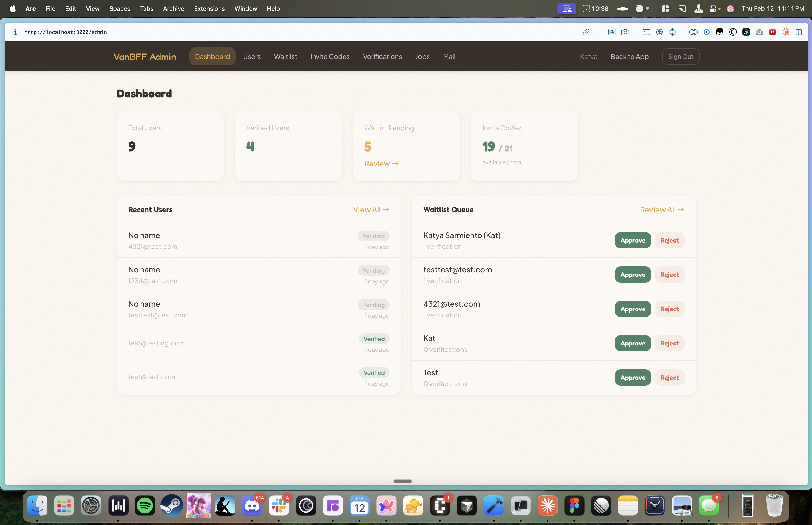Click the 1Password extension icon
This screenshot has width=812, height=525.
(707, 32)
